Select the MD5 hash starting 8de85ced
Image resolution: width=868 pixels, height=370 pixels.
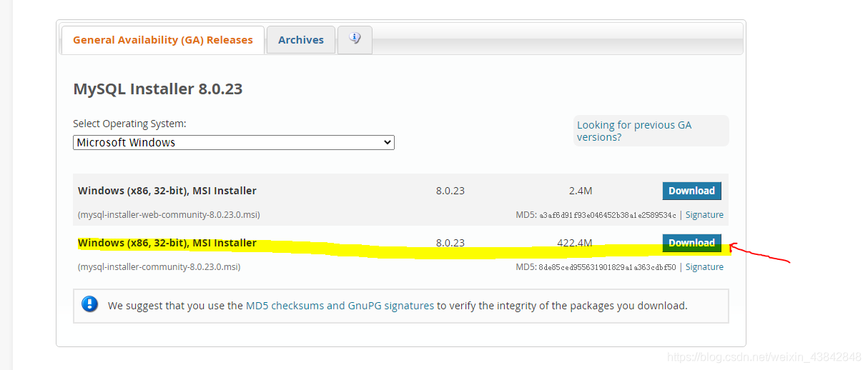[x=608, y=267]
